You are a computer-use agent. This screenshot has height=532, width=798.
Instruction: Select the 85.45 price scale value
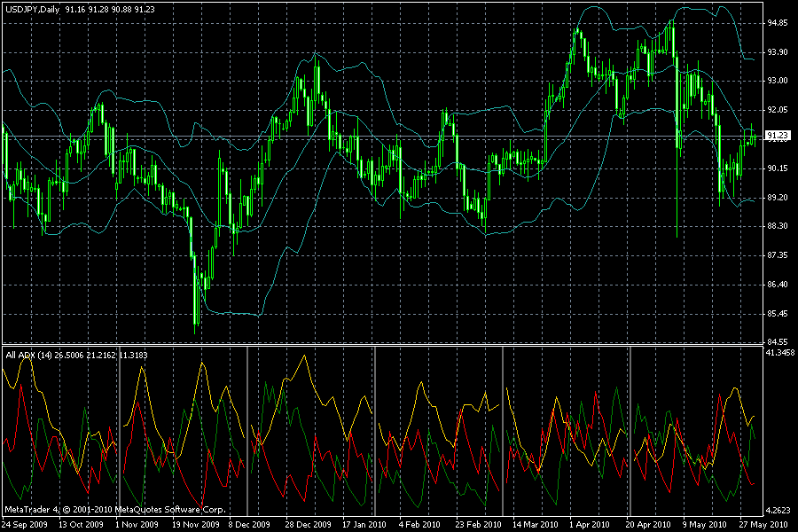[778, 313]
